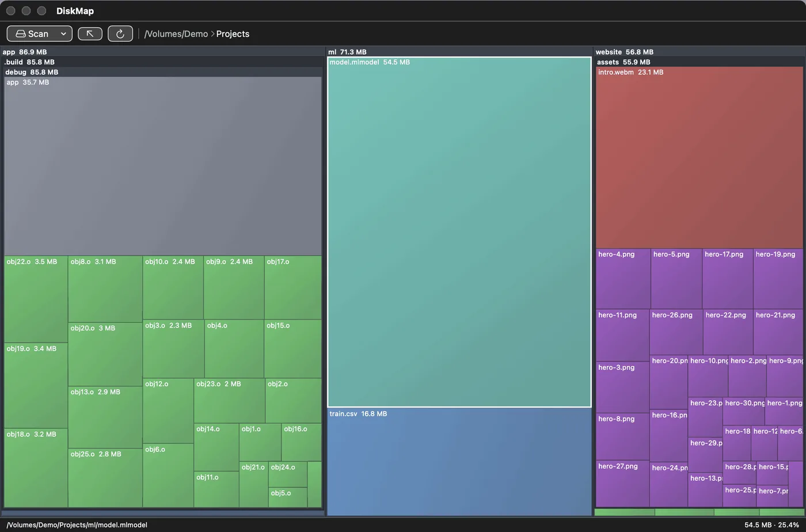Select hero-27.png block

(623, 484)
